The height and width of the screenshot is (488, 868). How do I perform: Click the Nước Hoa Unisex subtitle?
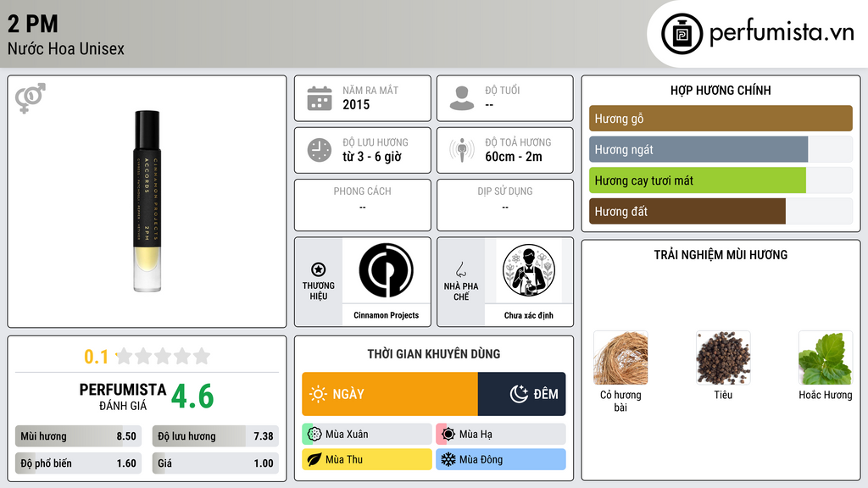pyautogui.click(x=66, y=48)
